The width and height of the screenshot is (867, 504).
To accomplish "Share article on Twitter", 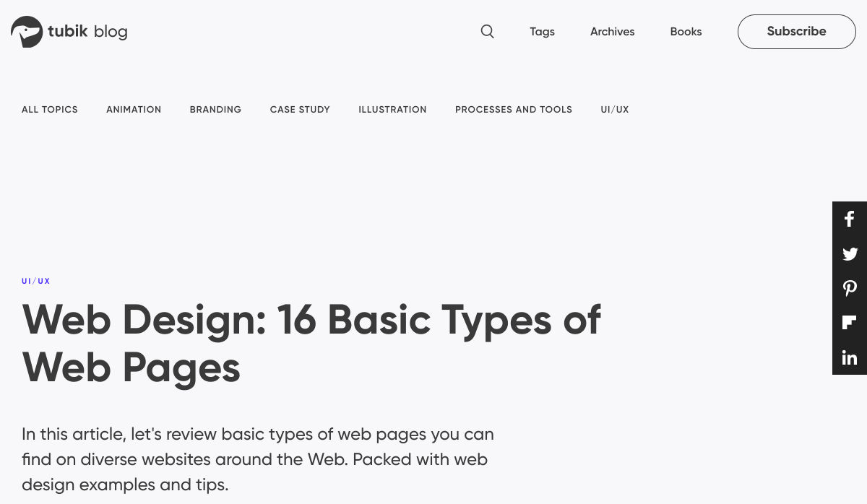I will pyautogui.click(x=850, y=253).
